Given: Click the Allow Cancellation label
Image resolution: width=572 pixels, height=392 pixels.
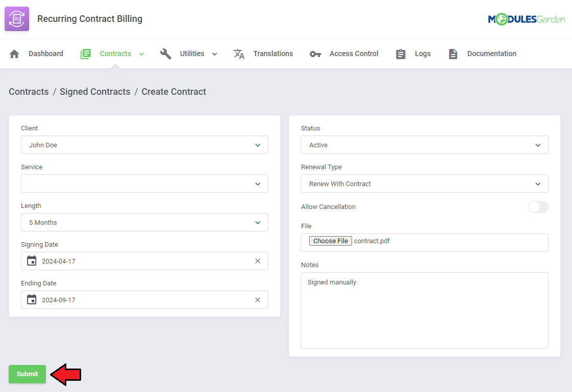Looking at the screenshot, I should 328,206.
